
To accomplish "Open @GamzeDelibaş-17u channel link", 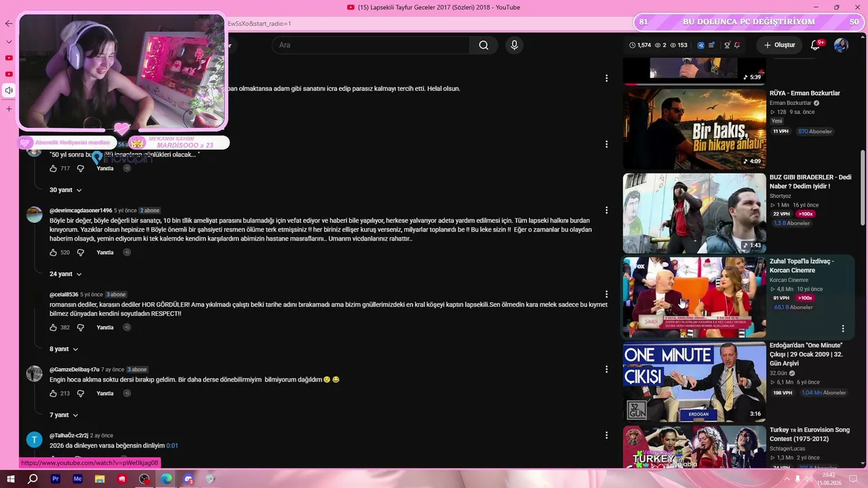I will (75, 369).
